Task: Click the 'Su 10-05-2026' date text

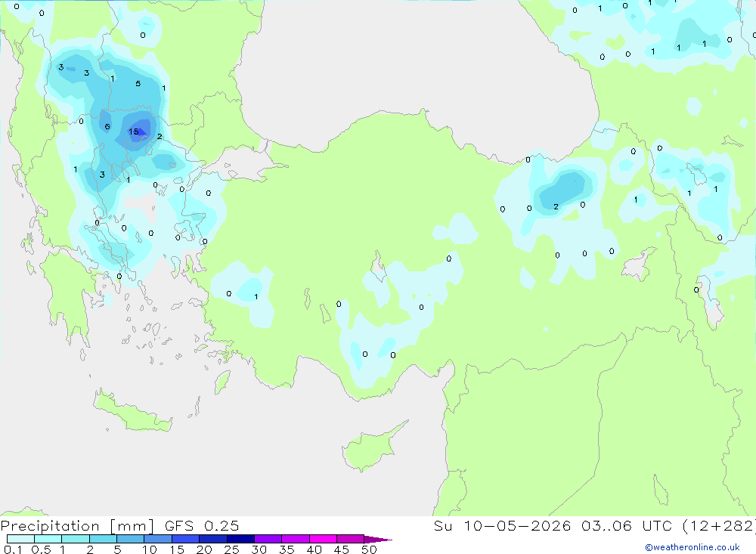Action: (x=502, y=525)
